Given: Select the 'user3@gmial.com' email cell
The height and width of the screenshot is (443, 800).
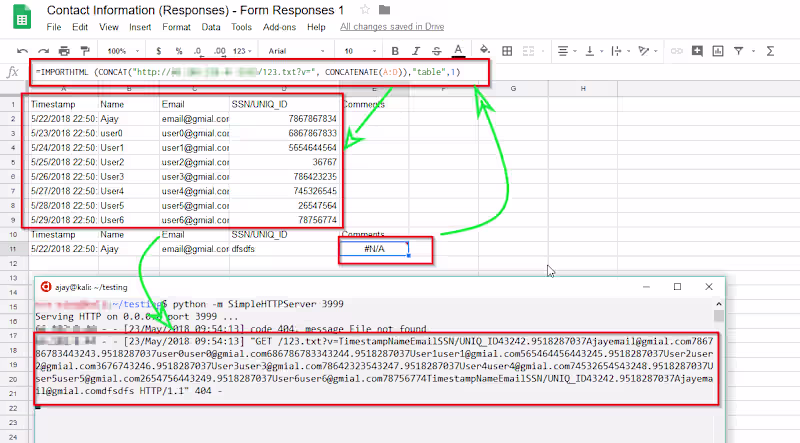Looking at the screenshot, I should 194,177.
